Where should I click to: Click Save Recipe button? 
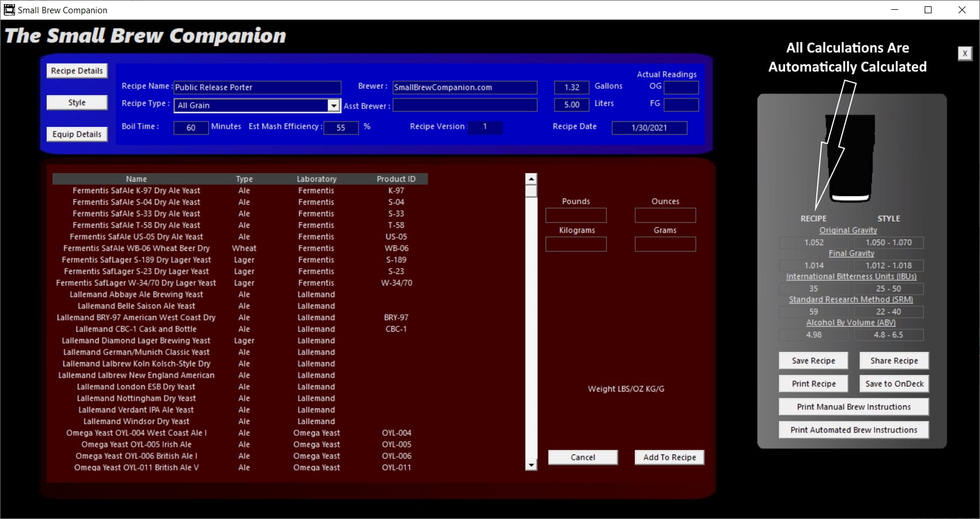pyautogui.click(x=813, y=361)
